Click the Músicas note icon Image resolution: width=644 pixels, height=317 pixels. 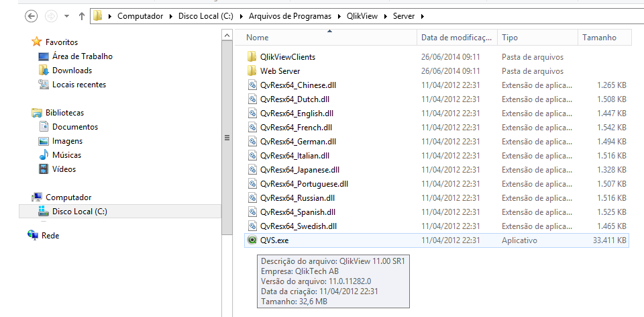(x=44, y=155)
